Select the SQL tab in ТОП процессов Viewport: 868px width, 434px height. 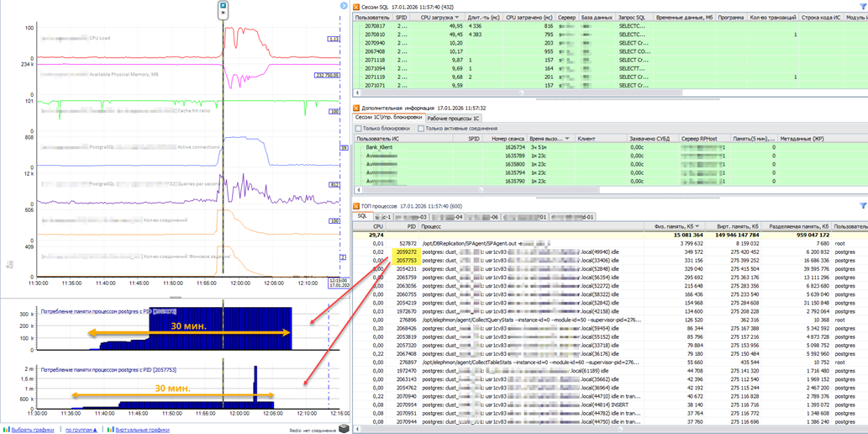[362, 216]
